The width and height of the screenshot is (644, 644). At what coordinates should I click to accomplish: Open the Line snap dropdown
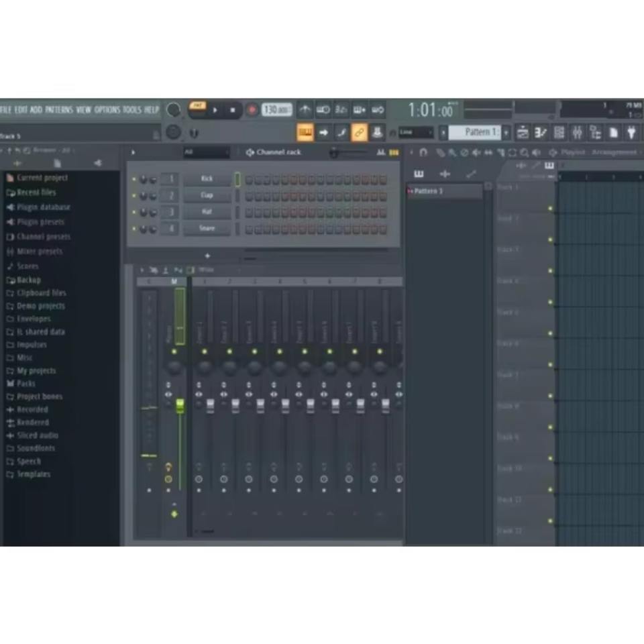click(416, 133)
